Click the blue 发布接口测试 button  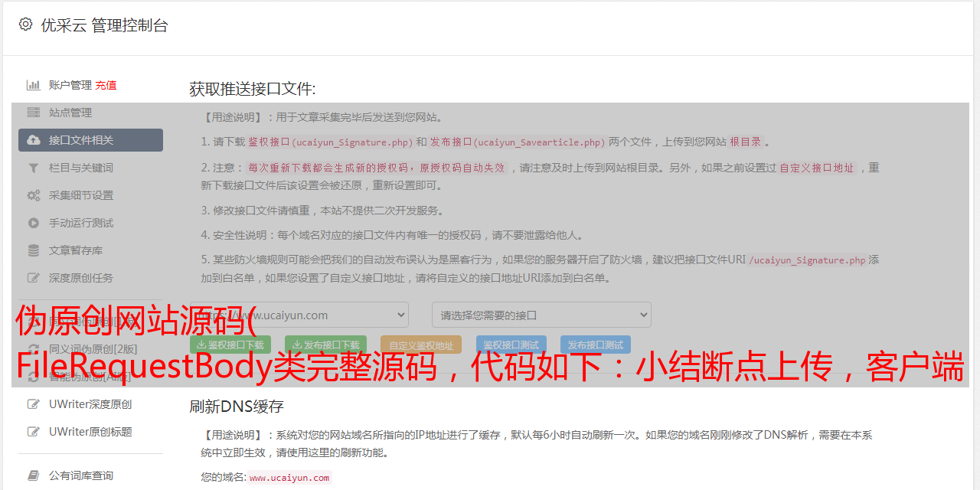[596, 345]
